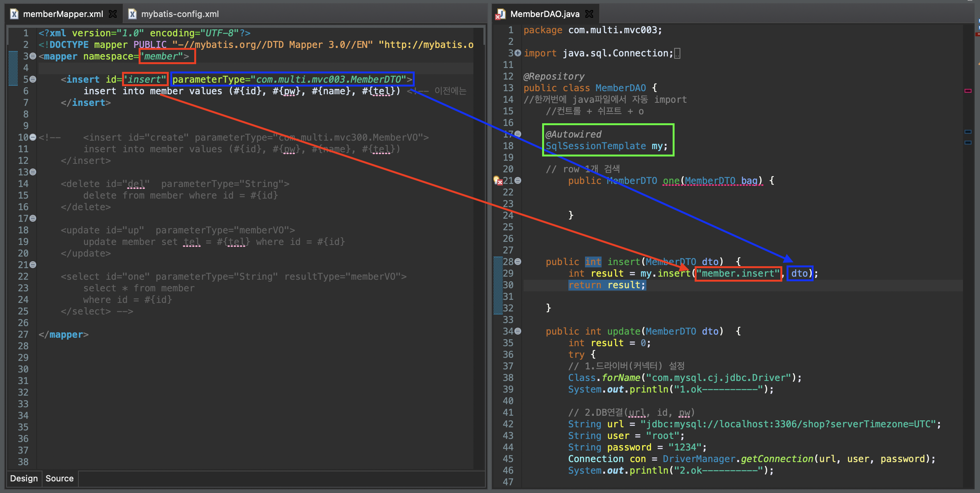Collapse the insert element at XML line 5
This screenshot has width=980, height=493.
(33, 79)
